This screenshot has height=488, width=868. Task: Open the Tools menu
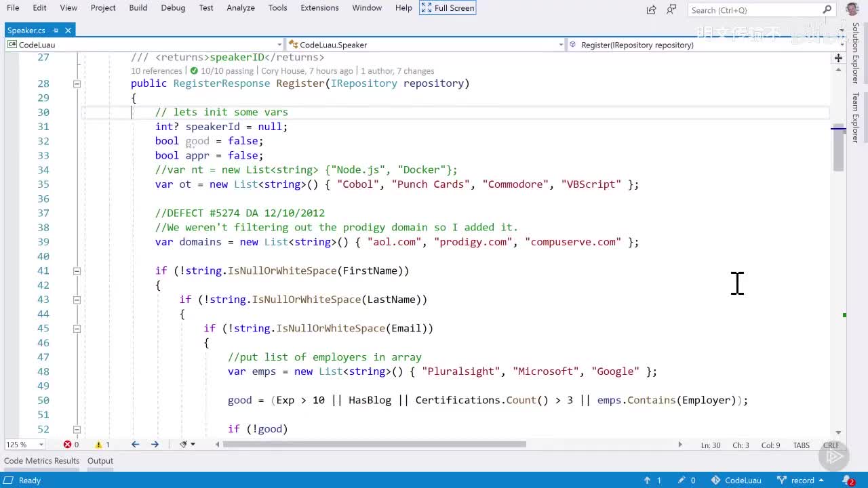(277, 7)
